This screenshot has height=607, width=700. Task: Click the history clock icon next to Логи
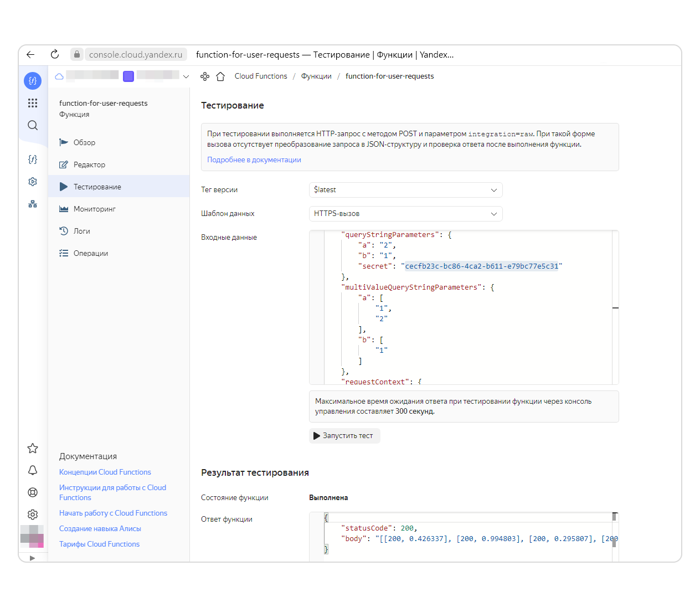64,231
